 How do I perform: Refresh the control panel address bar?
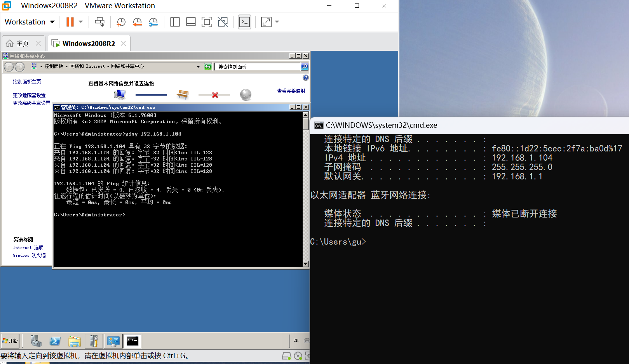[x=208, y=67]
